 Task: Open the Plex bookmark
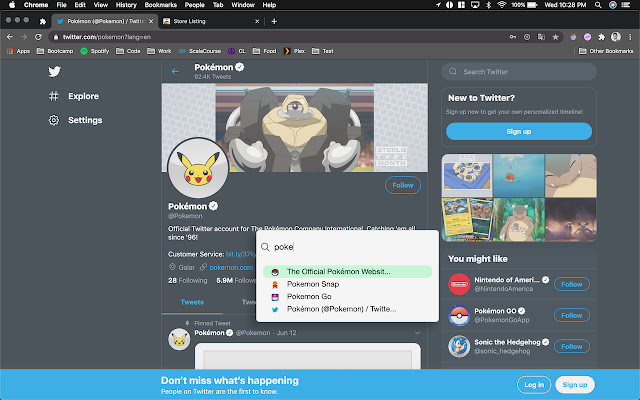[x=294, y=51]
